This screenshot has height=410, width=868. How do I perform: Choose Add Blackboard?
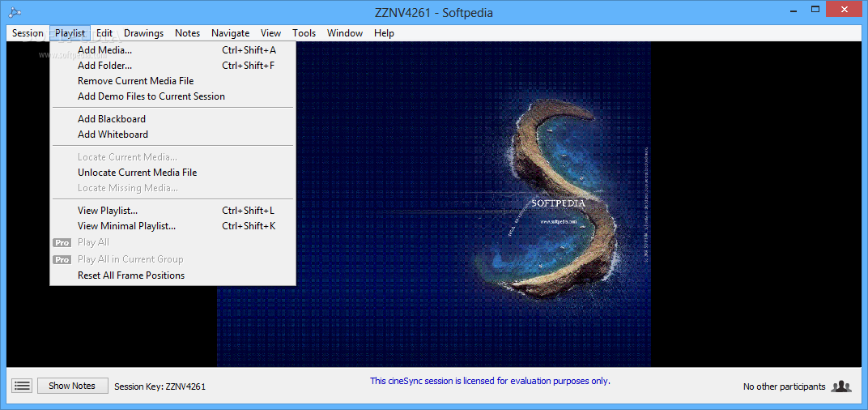(172, 119)
